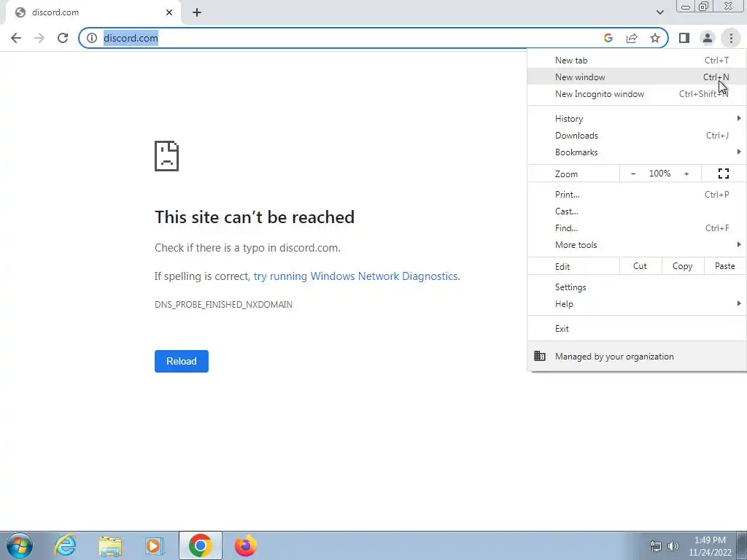This screenshot has width=747, height=560.
Task: Click the Chrome taskbar icon
Action: point(200,545)
